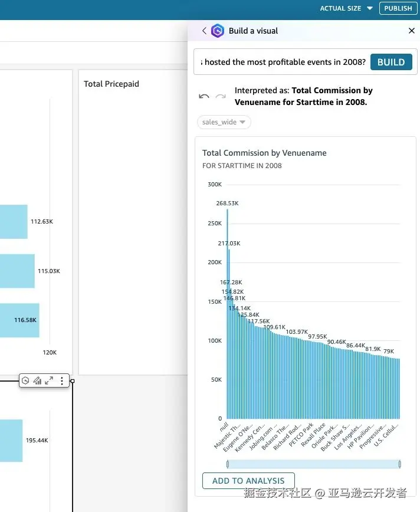The height and width of the screenshot is (512, 420).
Task: Click the tallest bar labeled 268.53K
Action: pos(227,313)
